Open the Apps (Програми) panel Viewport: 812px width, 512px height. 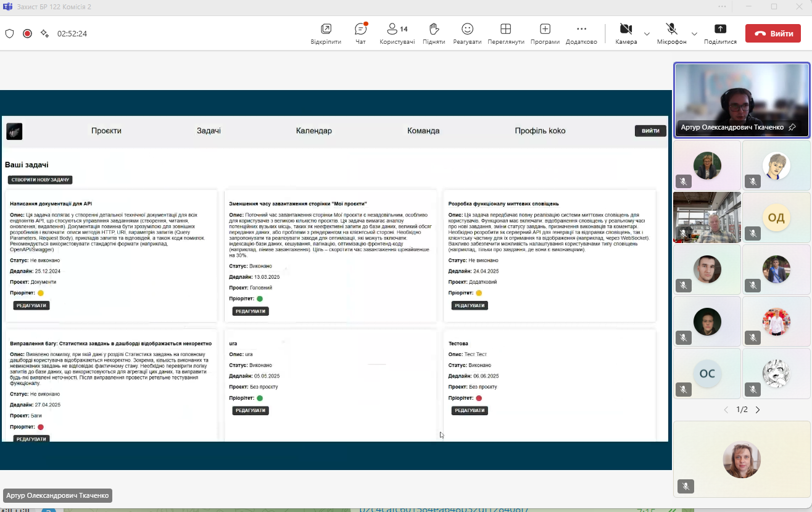click(x=545, y=33)
